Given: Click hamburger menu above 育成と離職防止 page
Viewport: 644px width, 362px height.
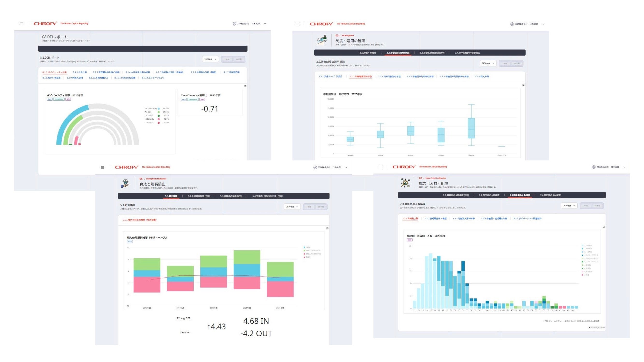Looking at the screenshot, I should 102,167.
